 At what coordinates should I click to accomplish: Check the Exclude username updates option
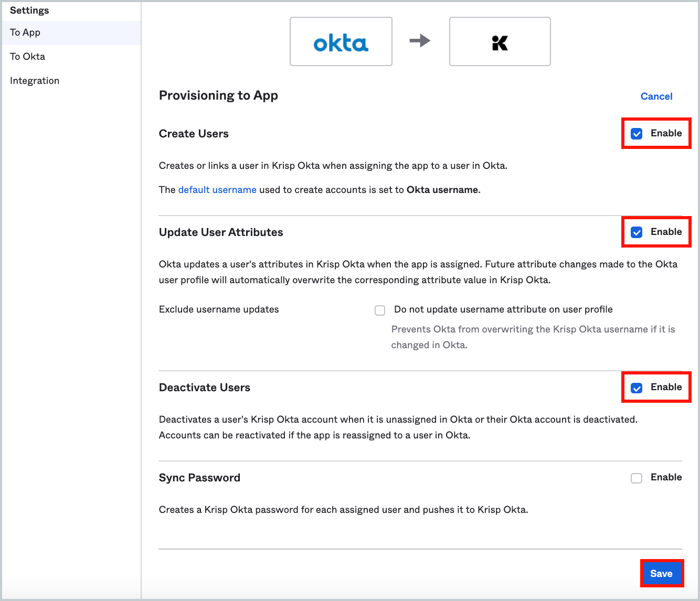pos(380,310)
